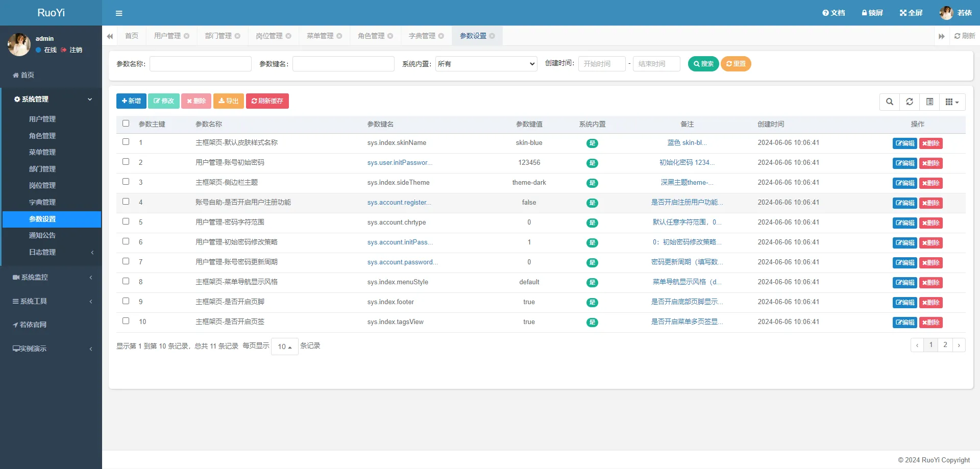Click the 新增 add button

point(131,101)
